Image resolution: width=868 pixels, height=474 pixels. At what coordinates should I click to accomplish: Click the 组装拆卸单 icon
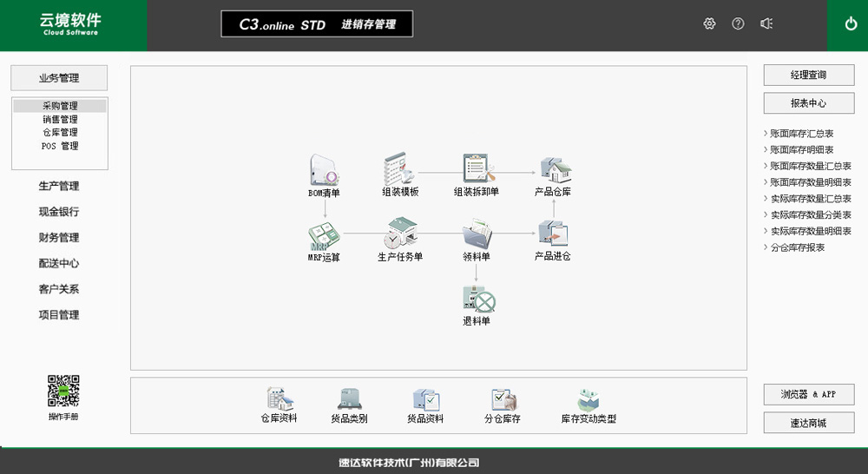pyautogui.click(x=477, y=168)
